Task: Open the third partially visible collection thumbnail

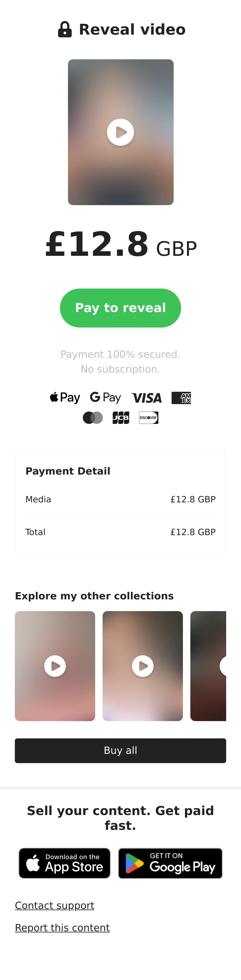Action: click(208, 666)
